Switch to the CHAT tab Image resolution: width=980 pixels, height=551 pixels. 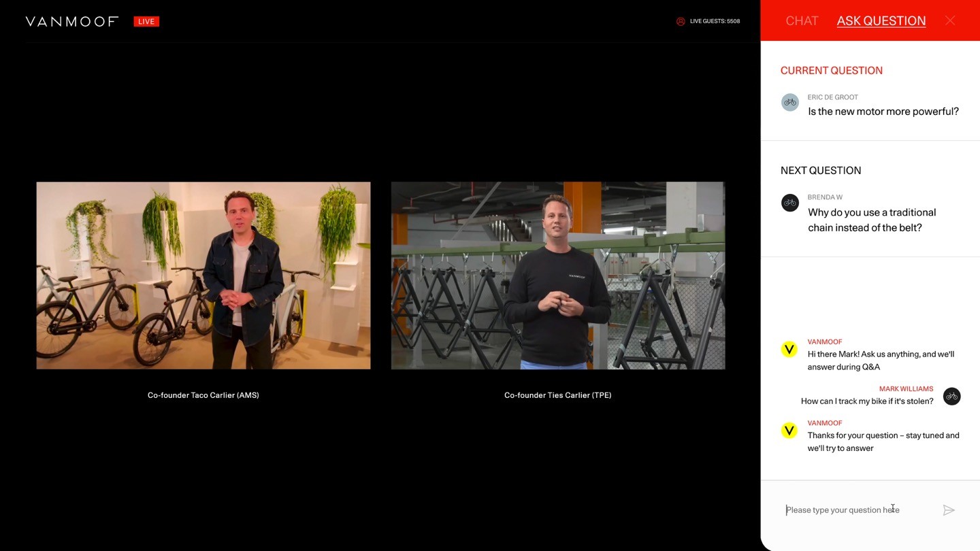point(802,21)
